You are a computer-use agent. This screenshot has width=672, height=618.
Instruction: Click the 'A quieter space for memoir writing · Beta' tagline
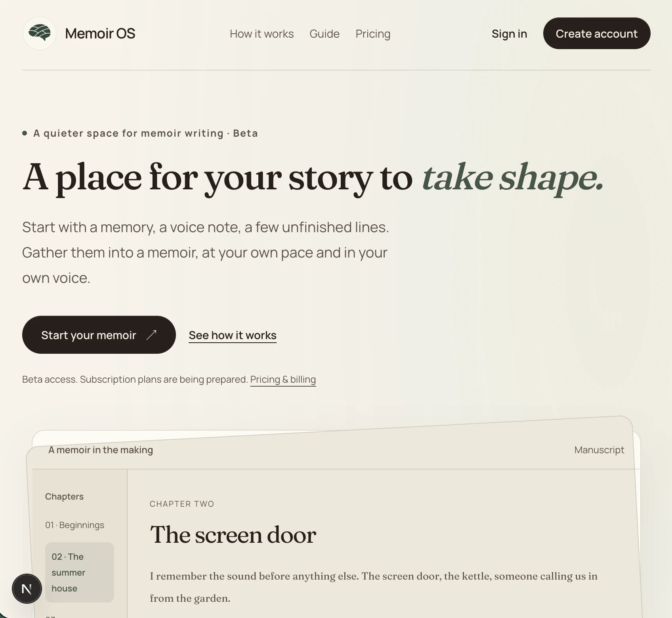145,133
